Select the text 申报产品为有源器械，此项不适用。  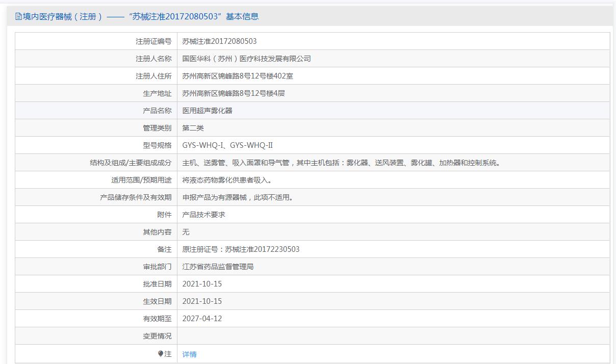click(238, 197)
